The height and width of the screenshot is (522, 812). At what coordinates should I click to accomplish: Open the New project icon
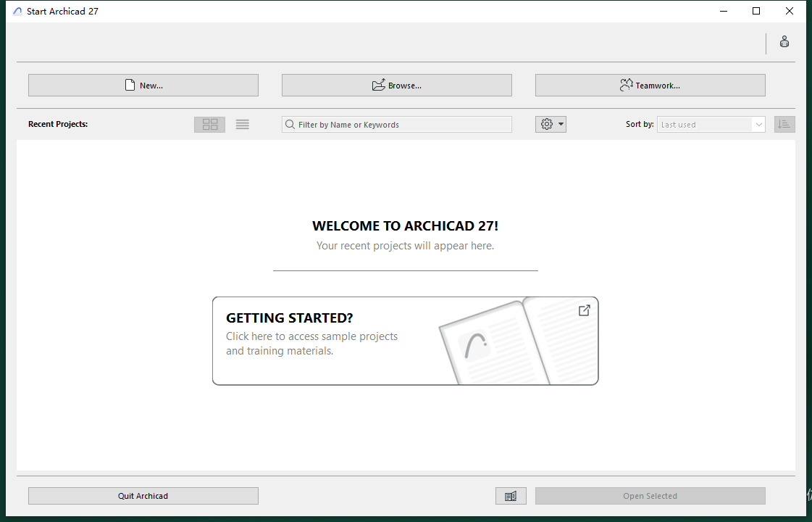(130, 85)
